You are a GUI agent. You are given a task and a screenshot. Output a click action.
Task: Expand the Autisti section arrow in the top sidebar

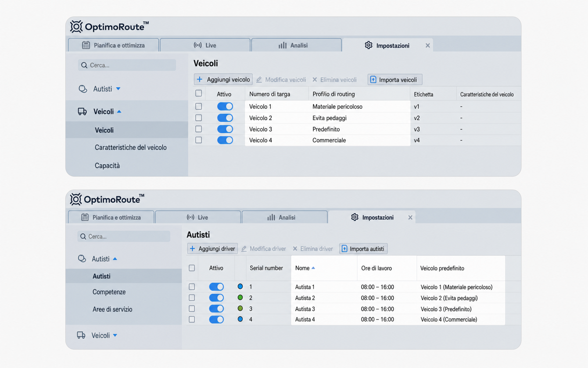point(118,89)
